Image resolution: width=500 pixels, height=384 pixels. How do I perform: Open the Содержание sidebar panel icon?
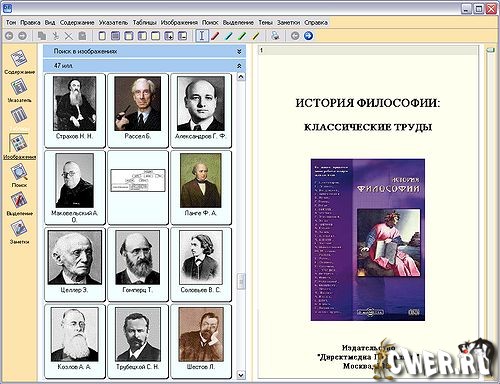click(19, 59)
